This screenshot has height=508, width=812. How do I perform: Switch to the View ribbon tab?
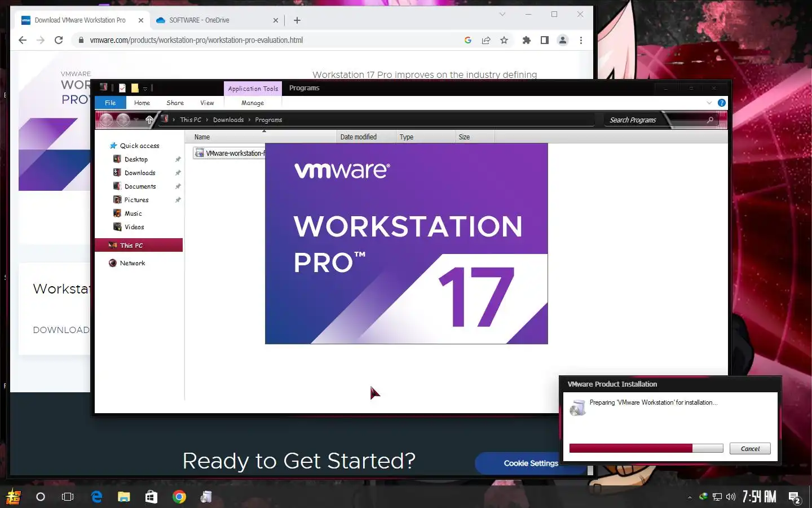[207, 103]
